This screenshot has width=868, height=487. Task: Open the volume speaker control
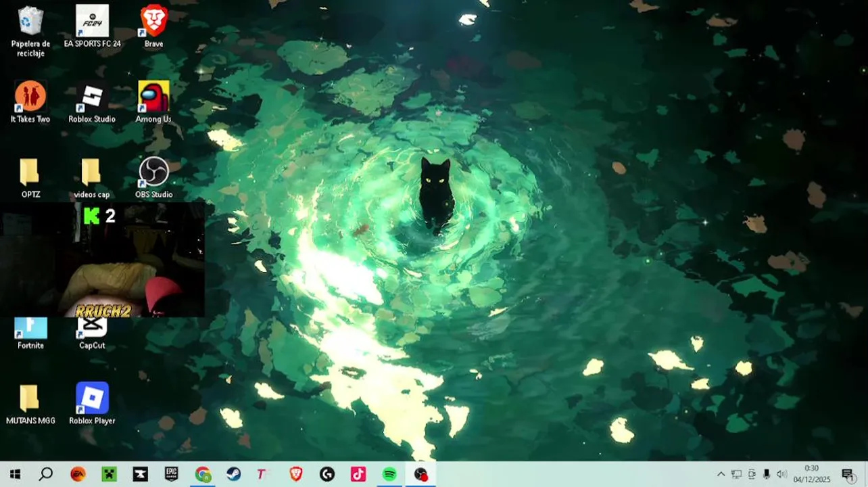tap(782, 474)
